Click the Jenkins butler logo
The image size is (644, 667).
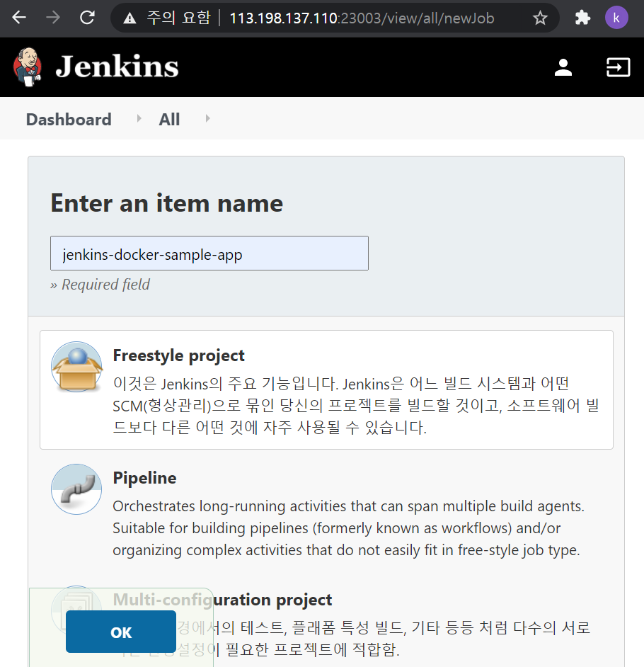[28, 67]
